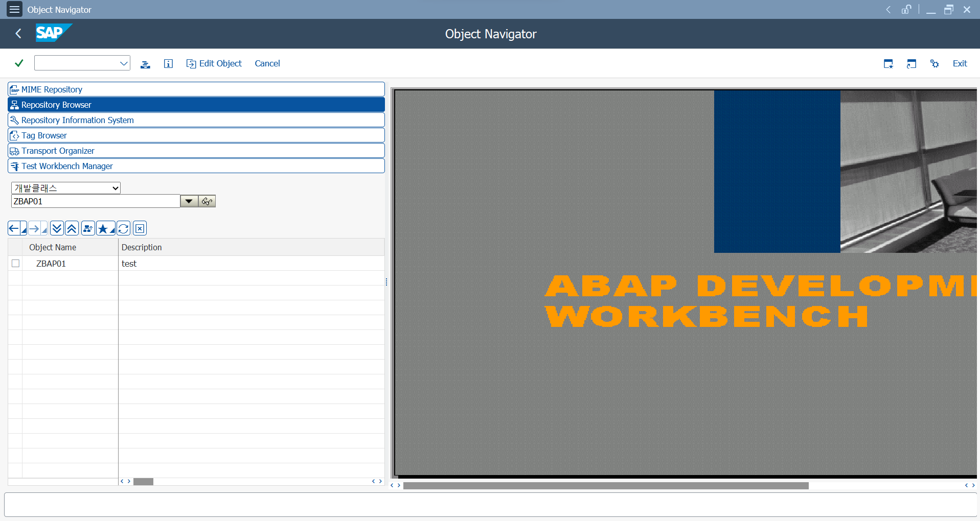Click create new session window icon
The image size is (980, 521).
[x=888, y=64]
